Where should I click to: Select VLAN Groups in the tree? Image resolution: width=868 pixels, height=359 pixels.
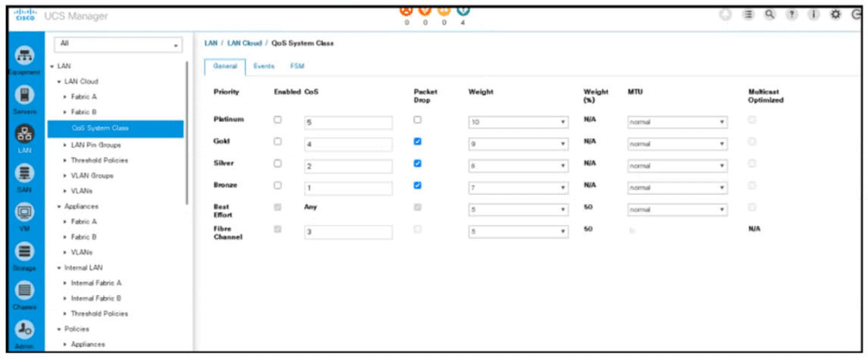point(92,175)
